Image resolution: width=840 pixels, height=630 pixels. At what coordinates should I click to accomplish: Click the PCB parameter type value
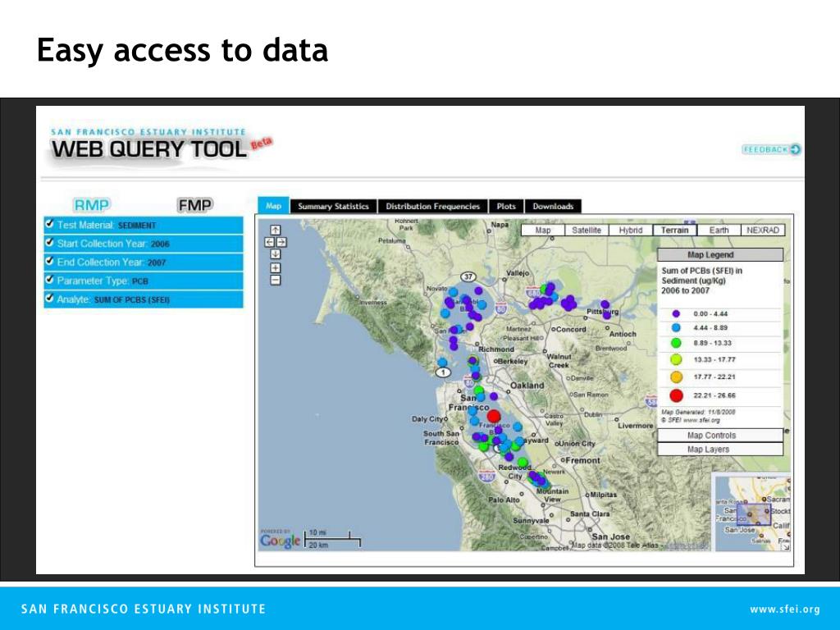139,281
